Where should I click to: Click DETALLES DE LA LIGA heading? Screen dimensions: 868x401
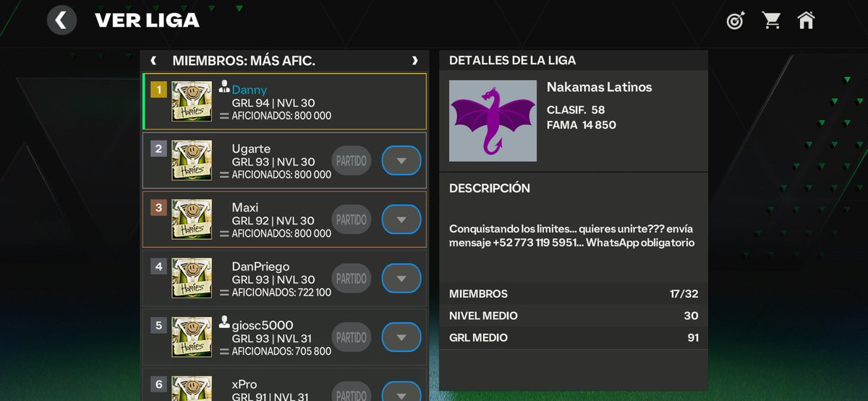(512, 61)
